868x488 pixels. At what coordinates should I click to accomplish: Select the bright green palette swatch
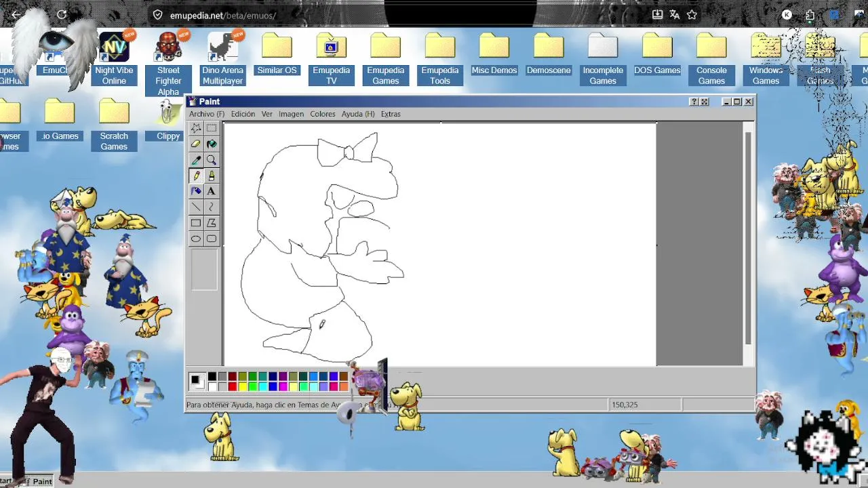(253, 386)
